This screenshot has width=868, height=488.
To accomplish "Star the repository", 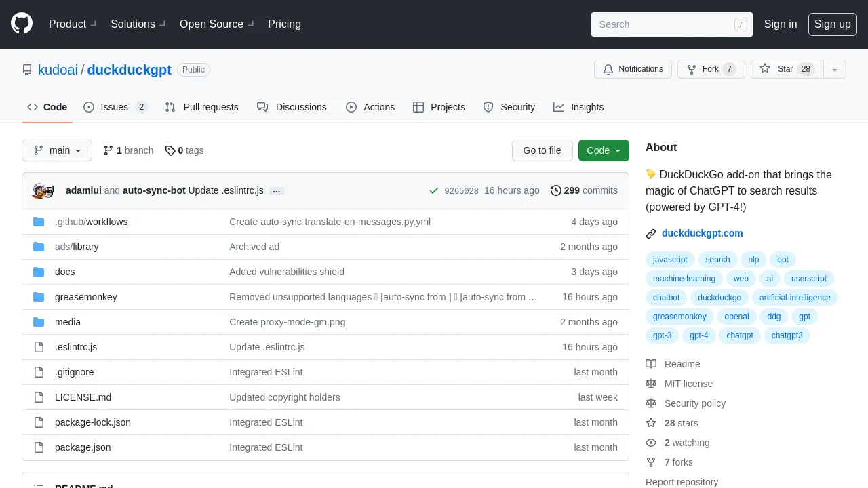I will tap(787, 69).
